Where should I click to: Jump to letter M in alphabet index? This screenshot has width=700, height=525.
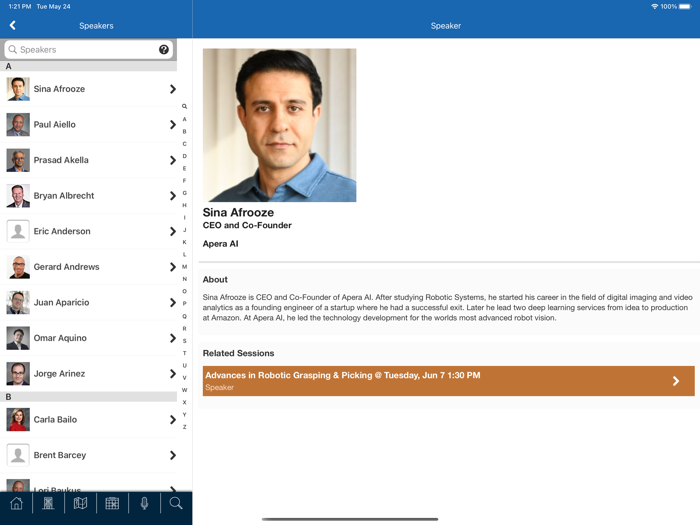point(184,267)
